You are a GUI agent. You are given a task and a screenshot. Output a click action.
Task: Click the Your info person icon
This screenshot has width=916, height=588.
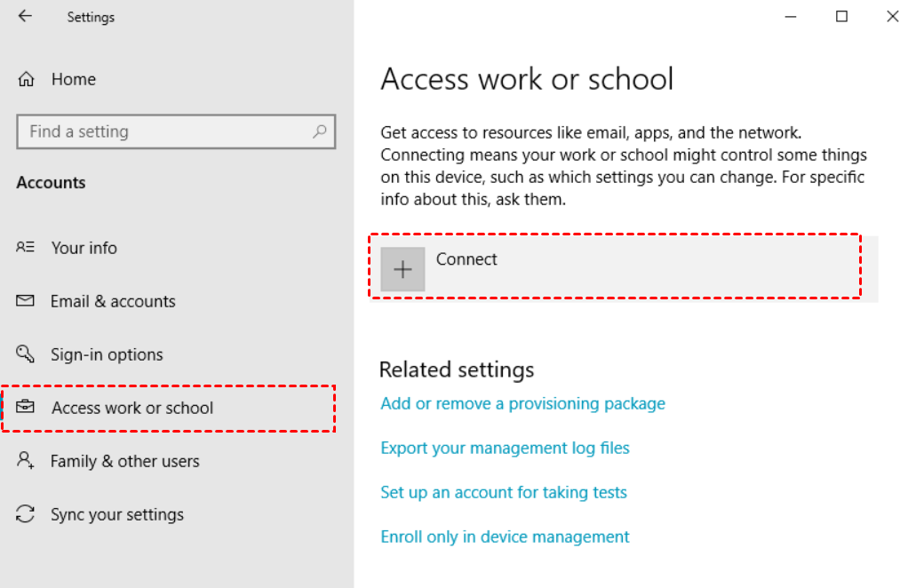pos(26,248)
